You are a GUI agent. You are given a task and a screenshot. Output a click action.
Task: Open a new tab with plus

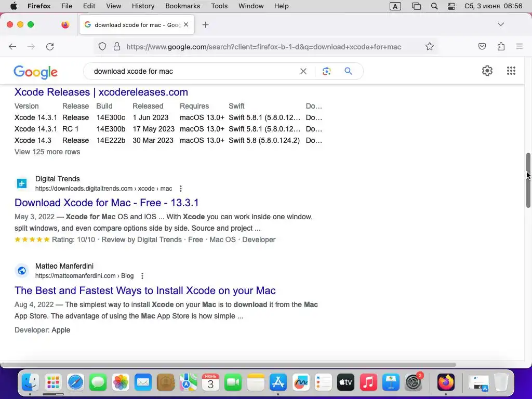click(x=205, y=25)
